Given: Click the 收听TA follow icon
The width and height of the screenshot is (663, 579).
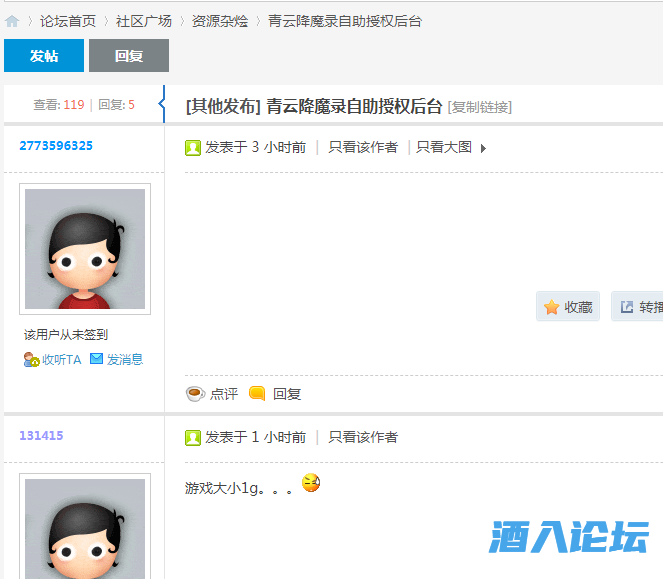Looking at the screenshot, I should pyautogui.click(x=31, y=359).
